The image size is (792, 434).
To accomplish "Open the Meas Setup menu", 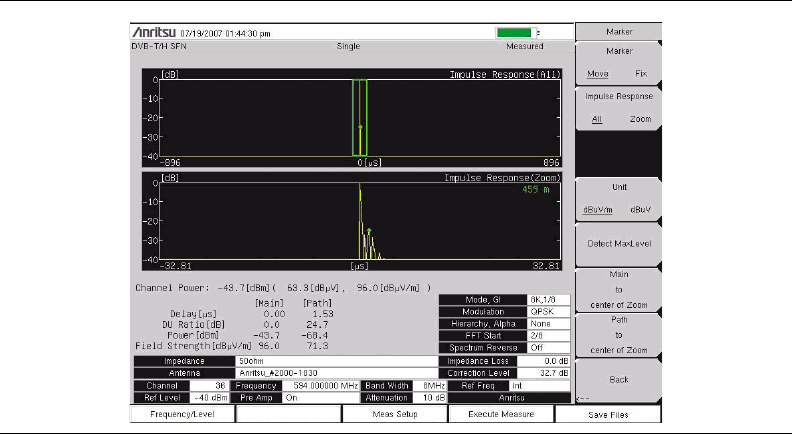I will click(x=391, y=413).
